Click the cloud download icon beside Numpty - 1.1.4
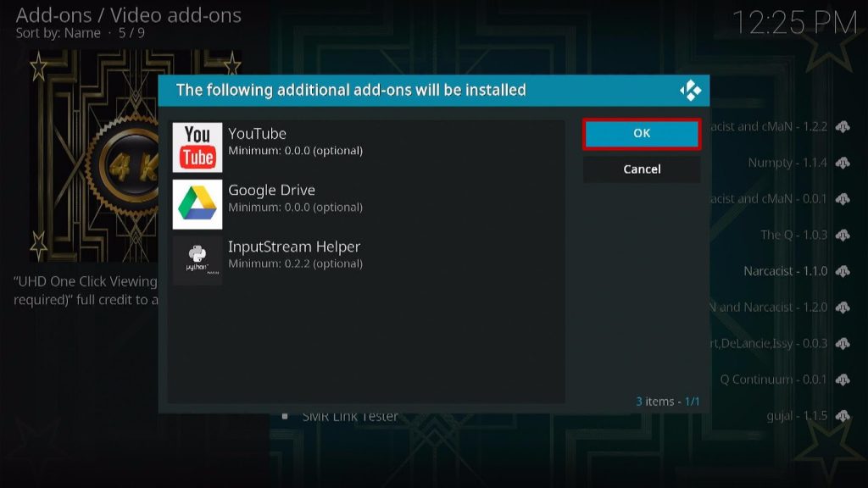 pyautogui.click(x=843, y=163)
